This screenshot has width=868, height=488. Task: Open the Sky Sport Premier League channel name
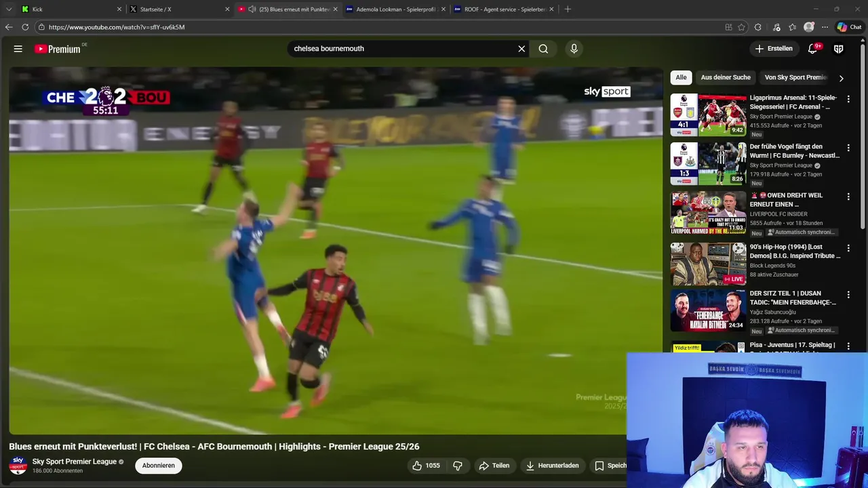75,462
